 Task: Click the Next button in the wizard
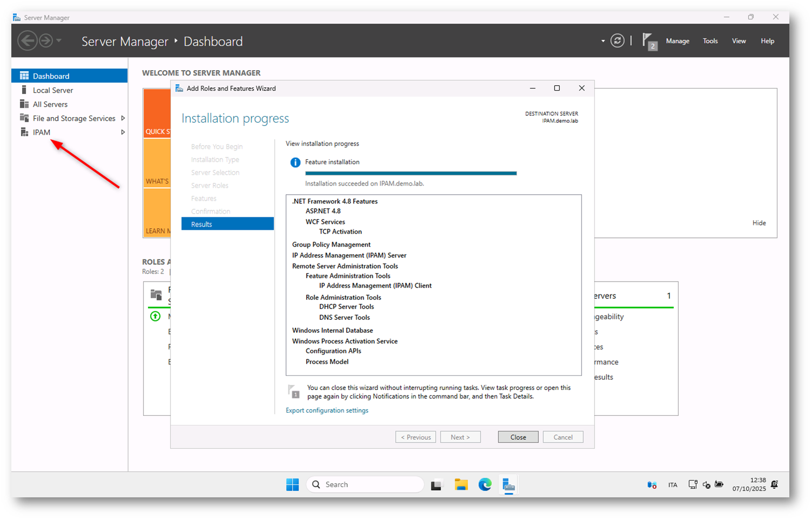460,437
